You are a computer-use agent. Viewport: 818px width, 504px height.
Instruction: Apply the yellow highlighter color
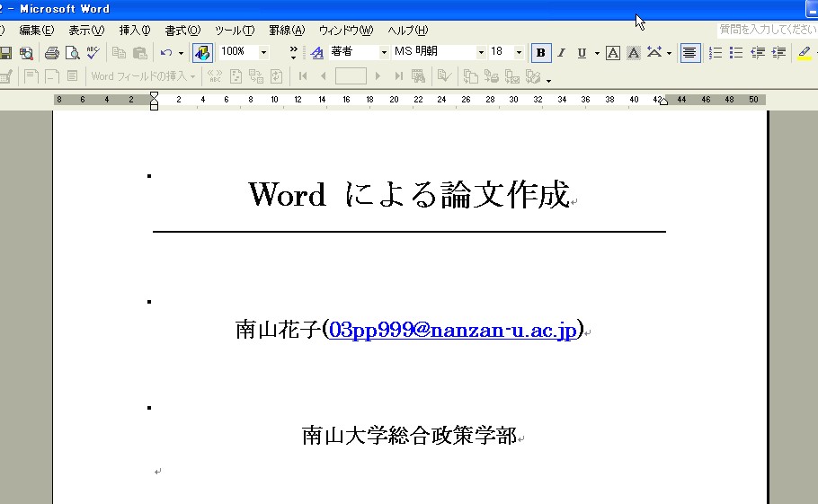(804, 53)
